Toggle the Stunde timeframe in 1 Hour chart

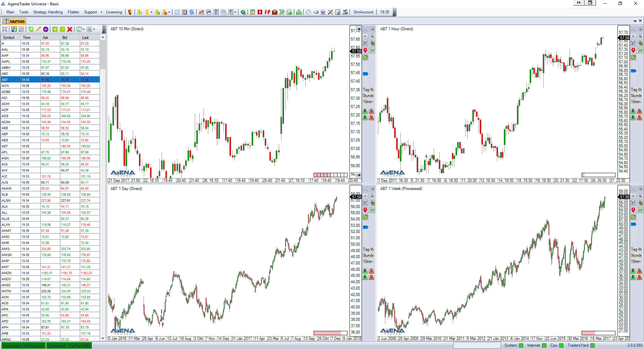pyautogui.click(x=636, y=96)
